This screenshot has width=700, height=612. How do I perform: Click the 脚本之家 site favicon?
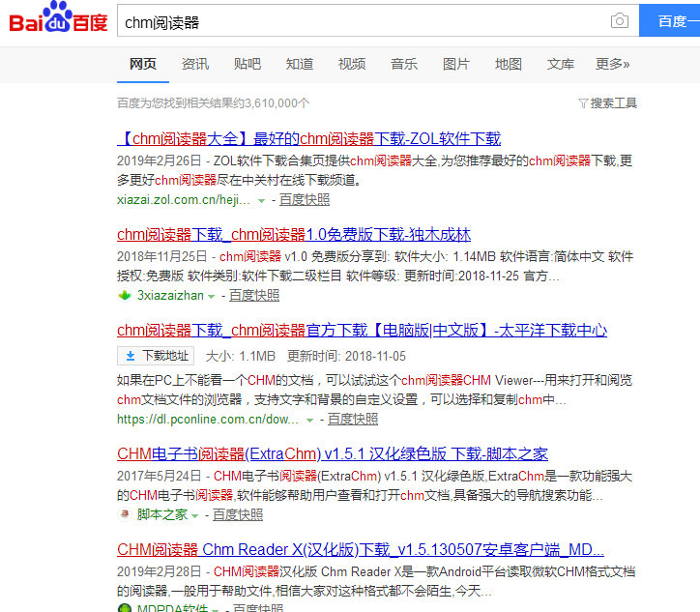tap(125, 514)
